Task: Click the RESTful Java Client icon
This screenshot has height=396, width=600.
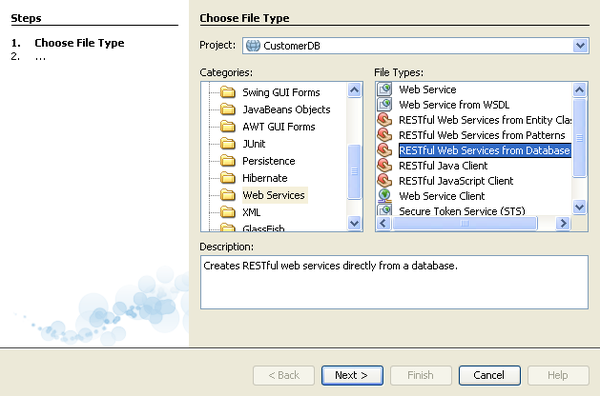Action: 385,165
